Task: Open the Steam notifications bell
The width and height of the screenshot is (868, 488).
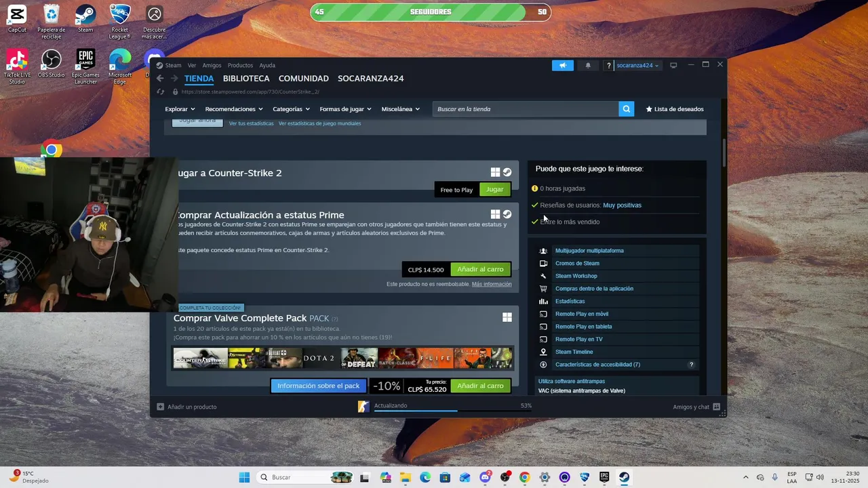Action: click(x=588, y=65)
